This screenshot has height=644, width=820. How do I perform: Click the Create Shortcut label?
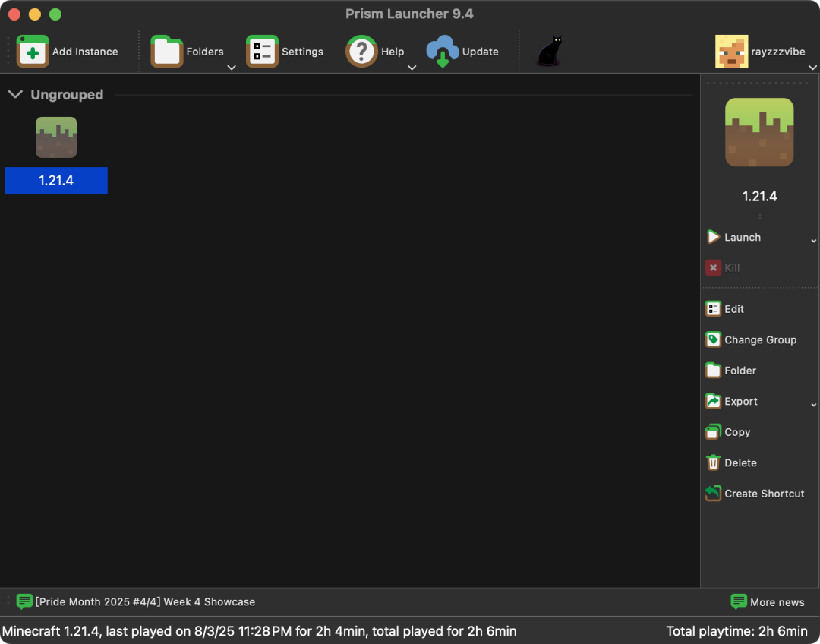coord(764,494)
